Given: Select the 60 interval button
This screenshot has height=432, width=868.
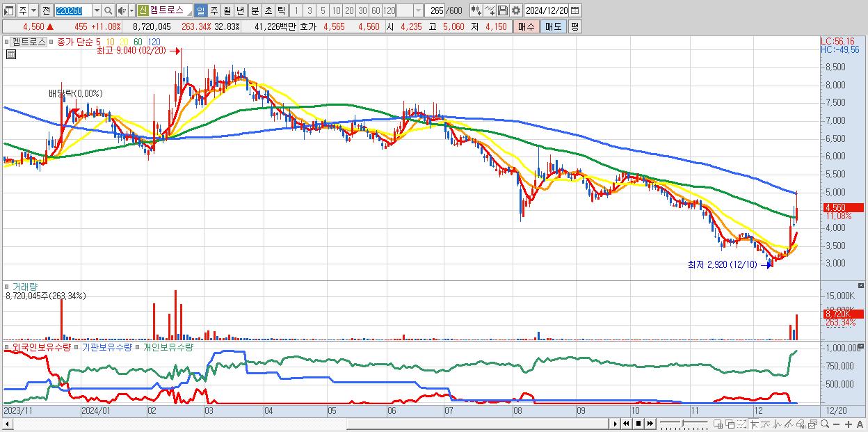Looking at the screenshot, I should [376, 10].
